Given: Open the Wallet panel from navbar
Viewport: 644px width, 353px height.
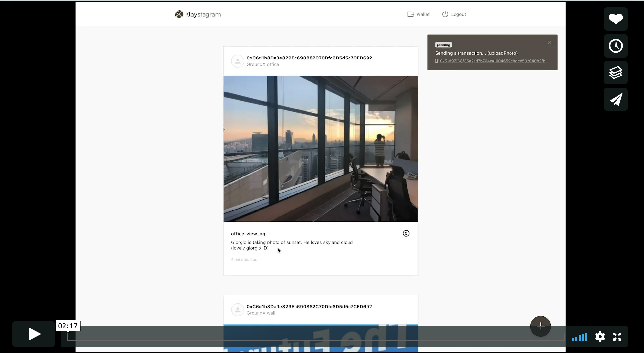Looking at the screenshot, I should (x=418, y=14).
